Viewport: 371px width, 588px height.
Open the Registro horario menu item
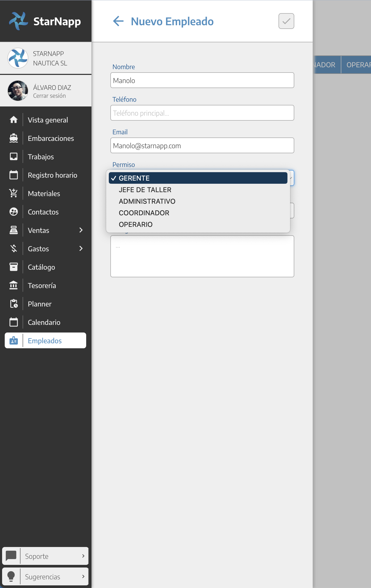pyautogui.click(x=52, y=175)
